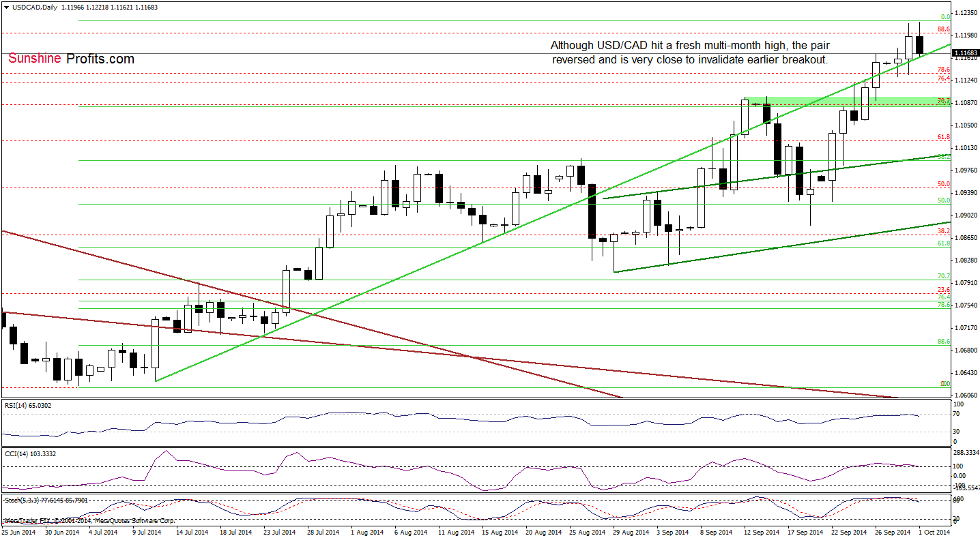
Task: Click the 1.07540 price axis value
Action: pyautogui.click(x=966, y=305)
